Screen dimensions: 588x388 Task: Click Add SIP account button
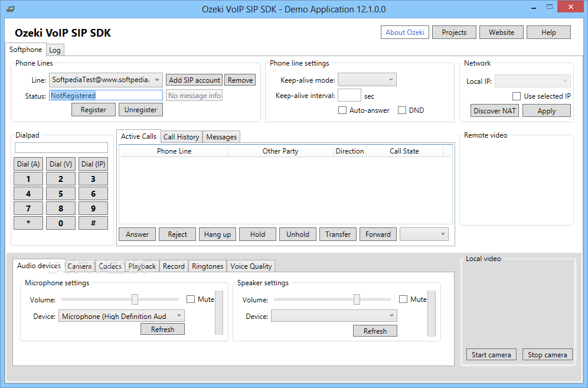[194, 80]
